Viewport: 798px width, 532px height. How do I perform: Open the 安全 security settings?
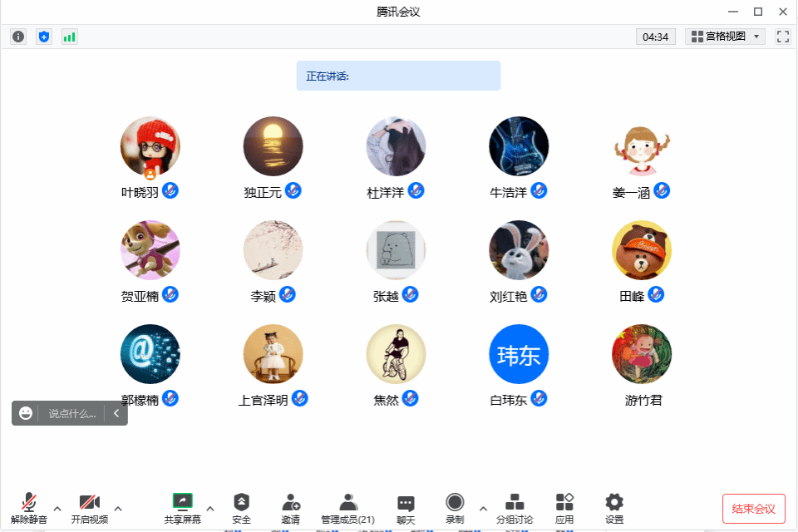coord(241,508)
